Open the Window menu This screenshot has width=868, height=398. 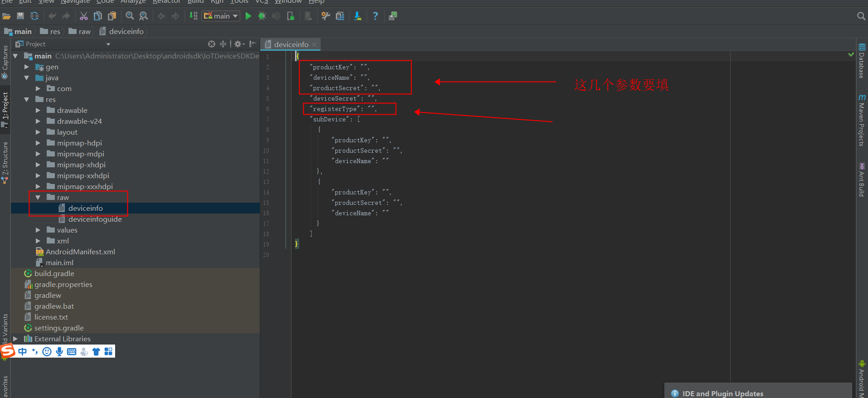coord(288,2)
